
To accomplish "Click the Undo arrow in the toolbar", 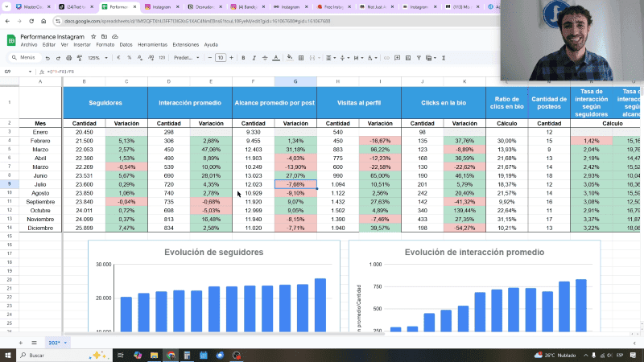I will coord(47,58).
